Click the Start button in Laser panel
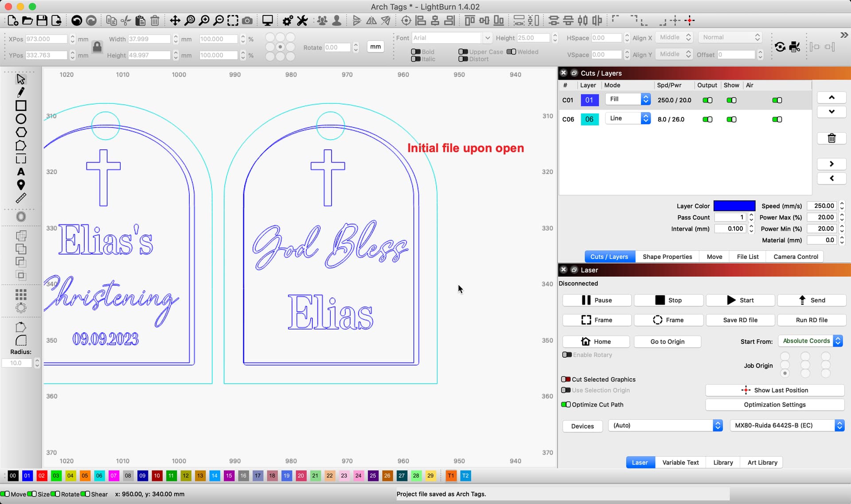The width and height of the screenshot is (851, 504). (x=740, y=300)
